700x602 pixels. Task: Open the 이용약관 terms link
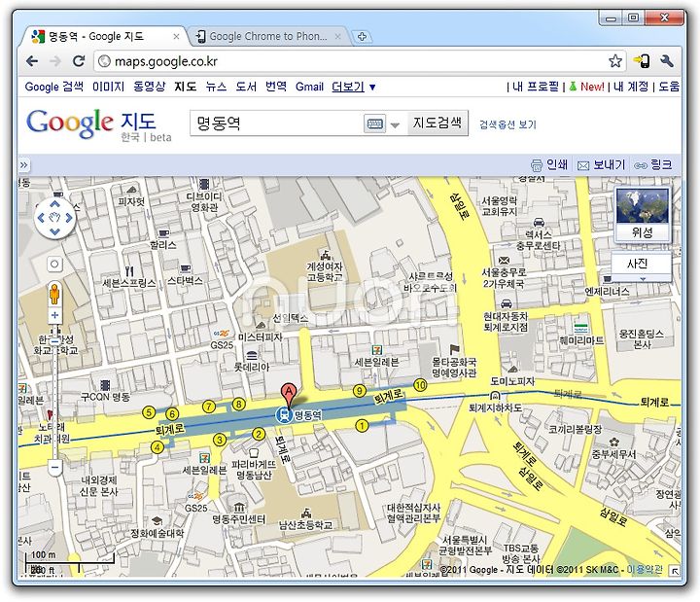645,569
